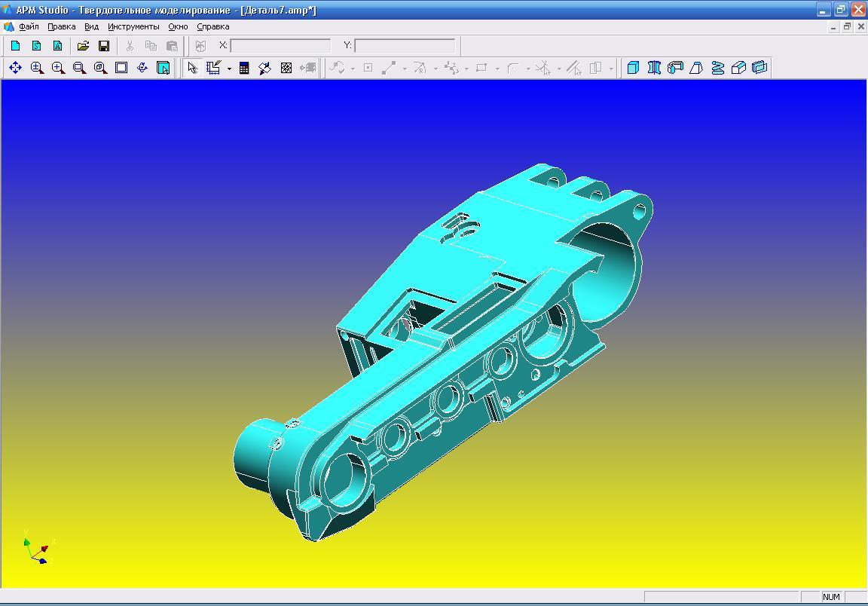Click the scissors Cut icon
The width and height of the screenshot is (868, 606).
(x=130, y=46)
